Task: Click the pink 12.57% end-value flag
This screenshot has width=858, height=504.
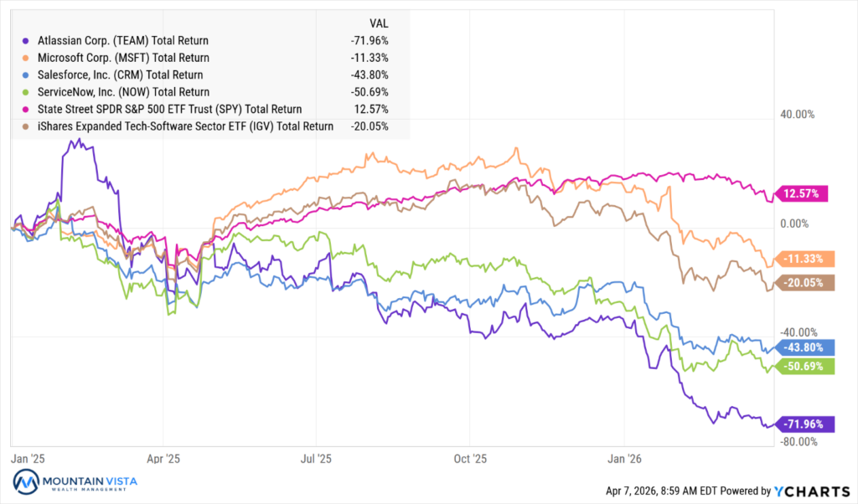Action: (x=803, y=194)
